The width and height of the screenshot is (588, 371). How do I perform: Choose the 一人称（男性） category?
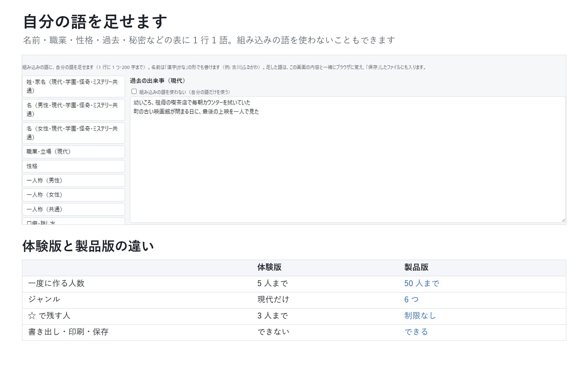(x=73, y=181)
